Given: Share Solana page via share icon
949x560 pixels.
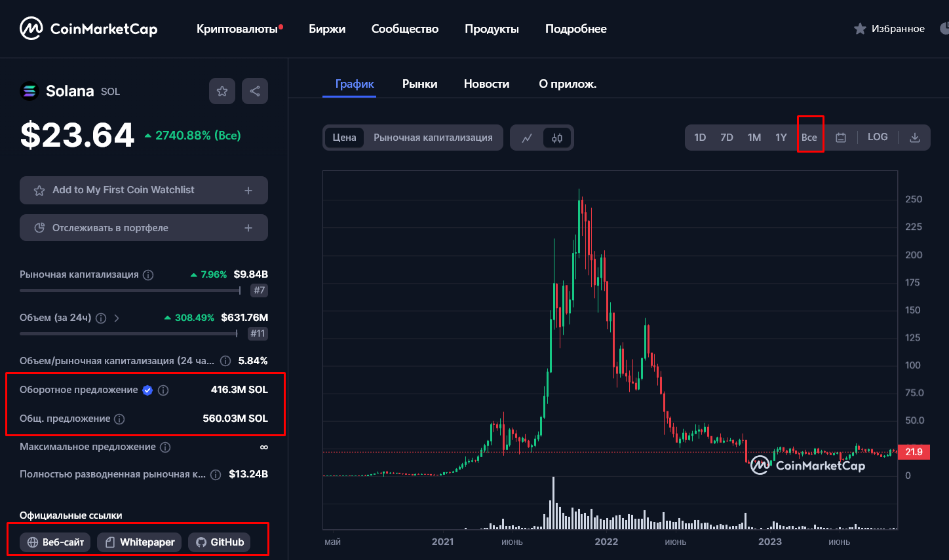Looking at the screenshot, I should point(255,91).
